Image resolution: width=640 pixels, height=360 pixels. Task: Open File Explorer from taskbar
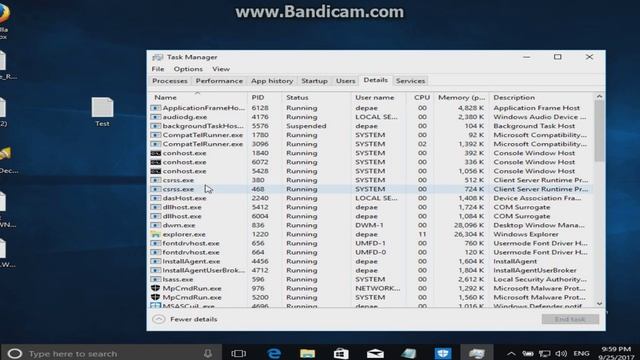click(x=307, y=353)
